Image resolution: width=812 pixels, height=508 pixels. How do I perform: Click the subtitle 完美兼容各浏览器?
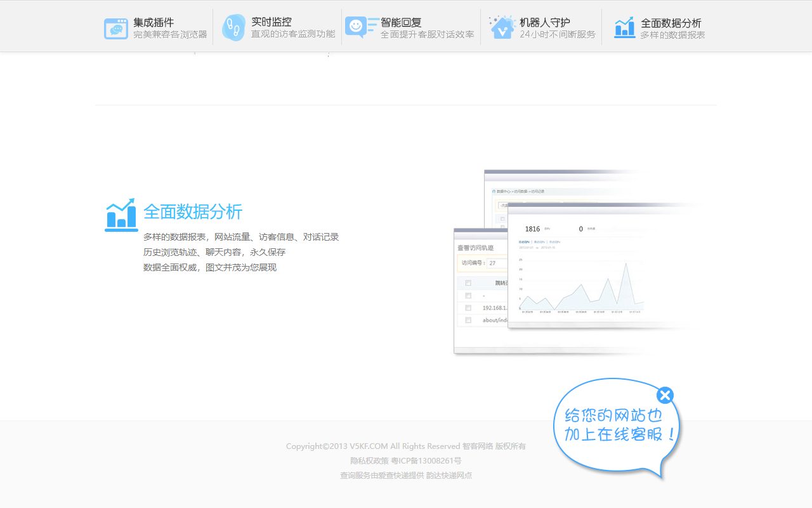(170, 34)
